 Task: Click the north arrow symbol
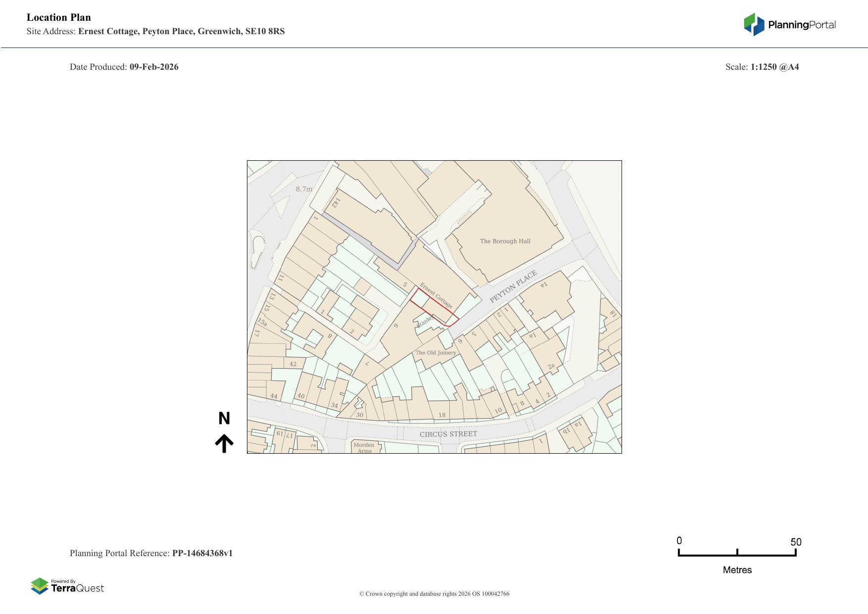coord(224,443)
